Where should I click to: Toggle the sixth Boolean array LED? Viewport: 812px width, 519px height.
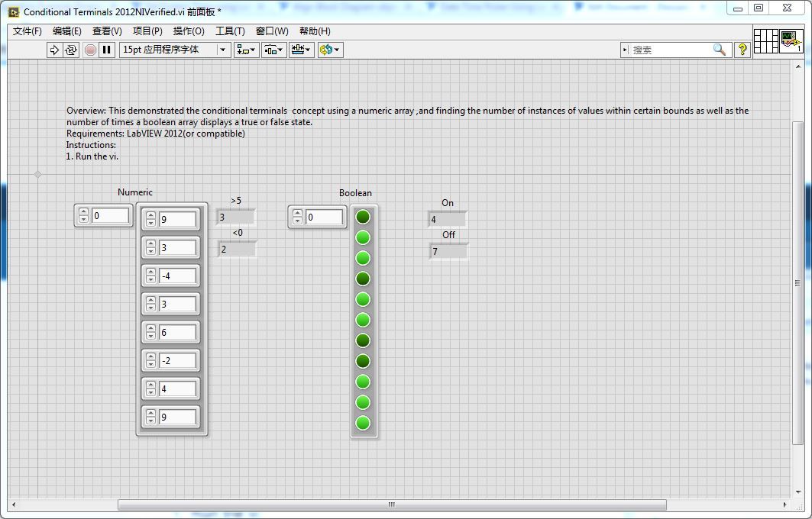coord(363,320)
